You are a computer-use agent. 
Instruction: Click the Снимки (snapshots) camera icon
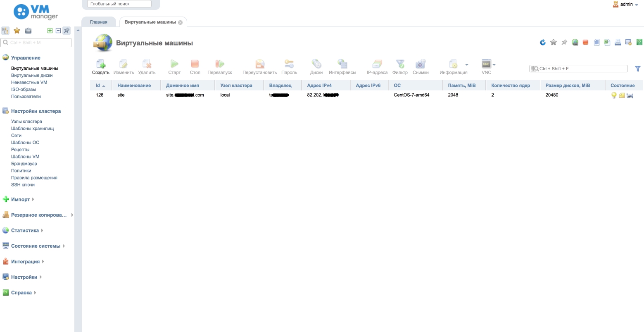pyautogui.click(x=420, y=64)
